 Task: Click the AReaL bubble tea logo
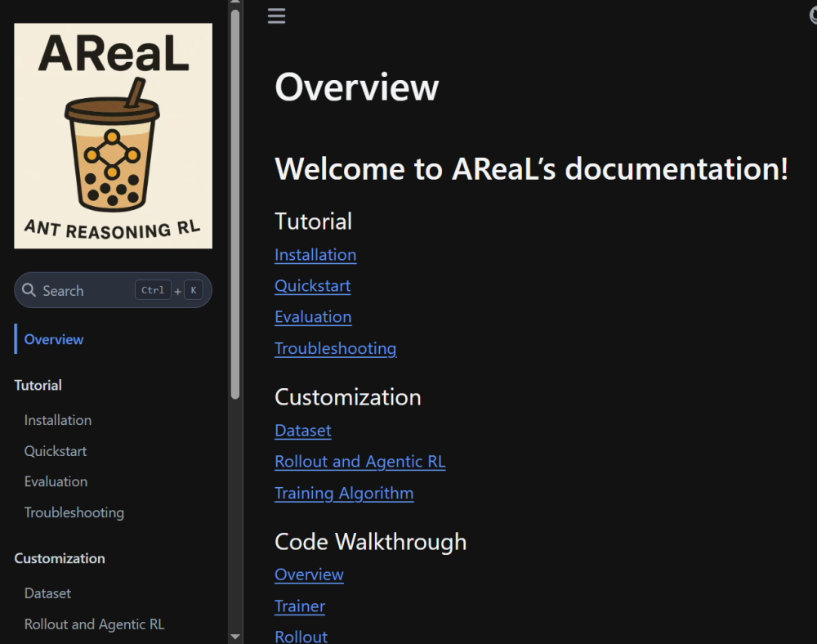pos(113,136)
